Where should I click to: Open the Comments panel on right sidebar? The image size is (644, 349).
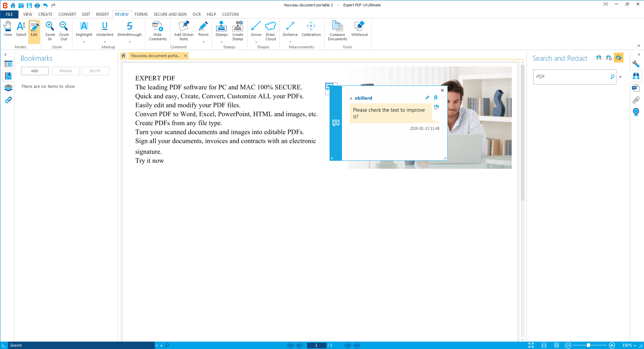click(x=636, y=88)
